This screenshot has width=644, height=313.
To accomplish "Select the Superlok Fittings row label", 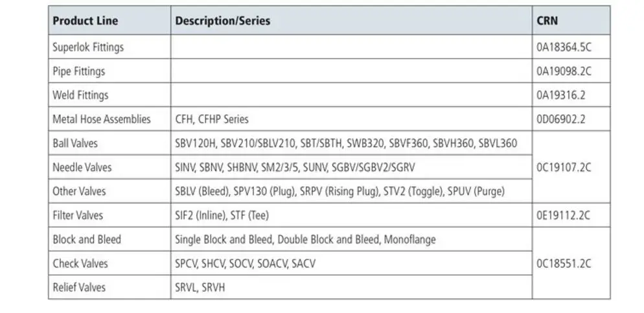I will (88, 47).
